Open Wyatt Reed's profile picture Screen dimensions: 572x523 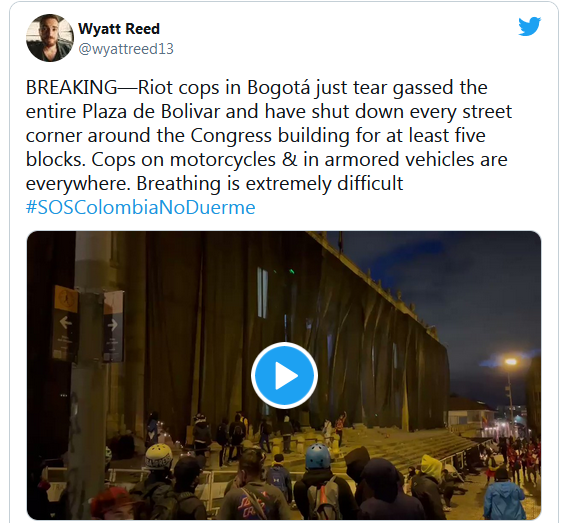coord(50,38)
